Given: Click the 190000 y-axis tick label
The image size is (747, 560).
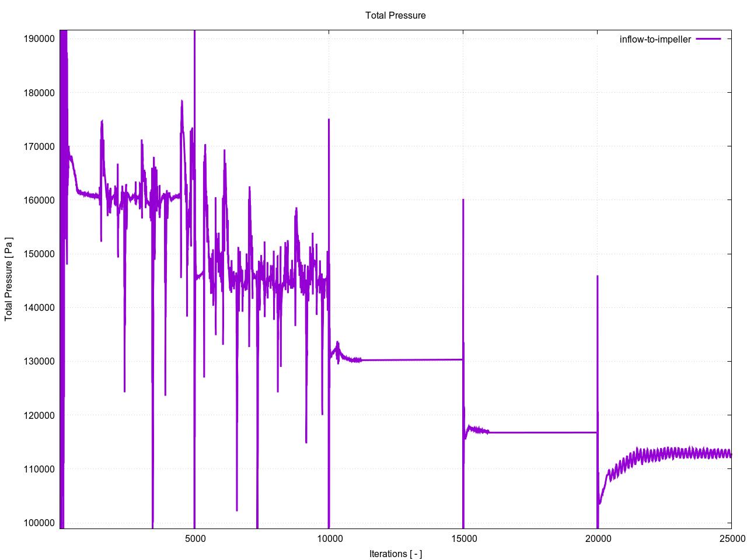Looking at the screenshot, I should pos(39,39).
